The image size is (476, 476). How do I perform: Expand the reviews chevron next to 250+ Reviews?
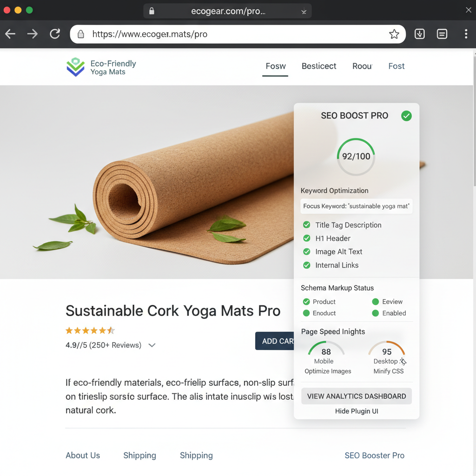pos(152,345)
